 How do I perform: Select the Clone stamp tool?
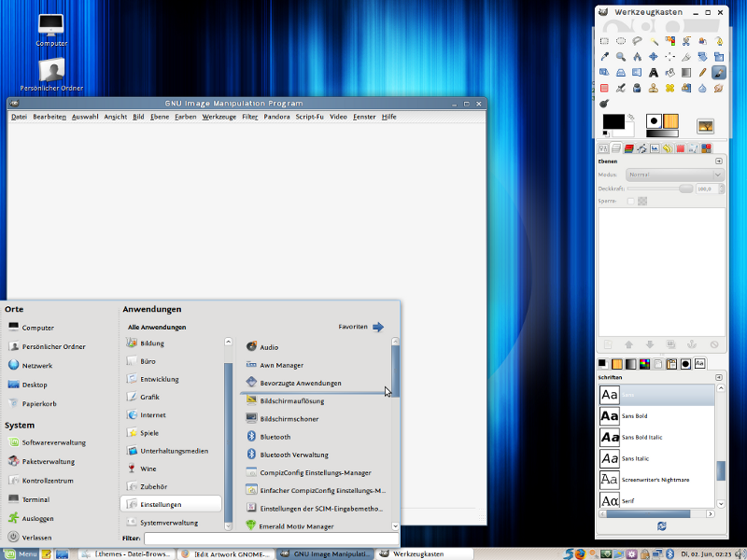tap(654, 88)
